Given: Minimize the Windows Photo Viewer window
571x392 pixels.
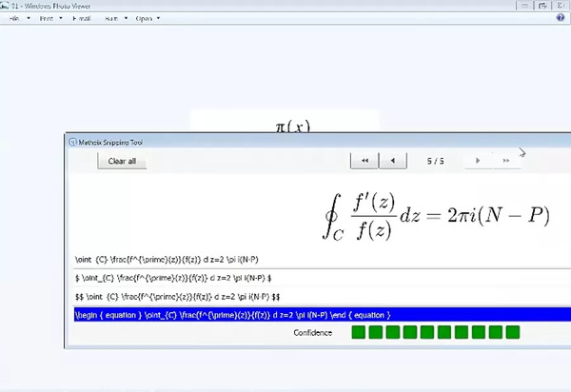Looking at the screenshot, I should 524,6.
